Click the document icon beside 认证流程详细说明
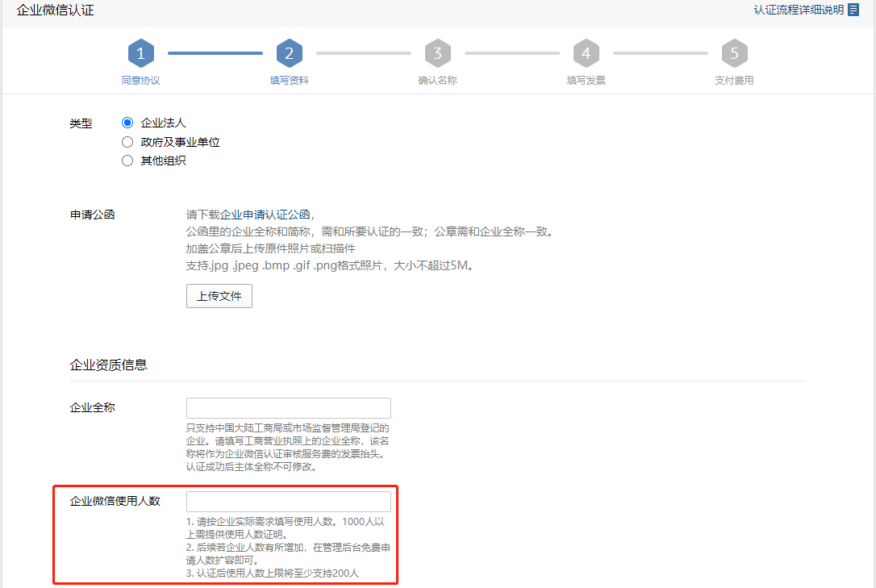This screenshot has height=588, width=876. 853,10
